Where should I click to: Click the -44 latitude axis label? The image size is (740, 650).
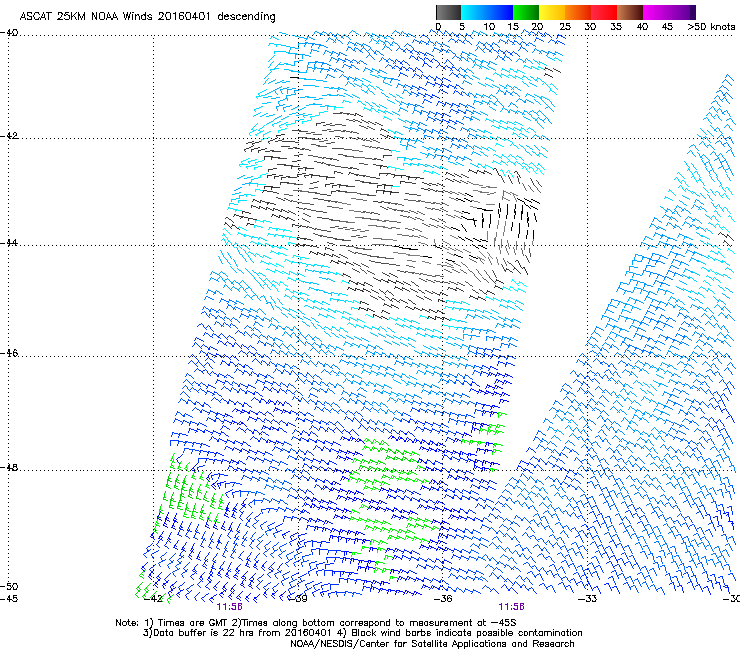[x=9, y=243]
